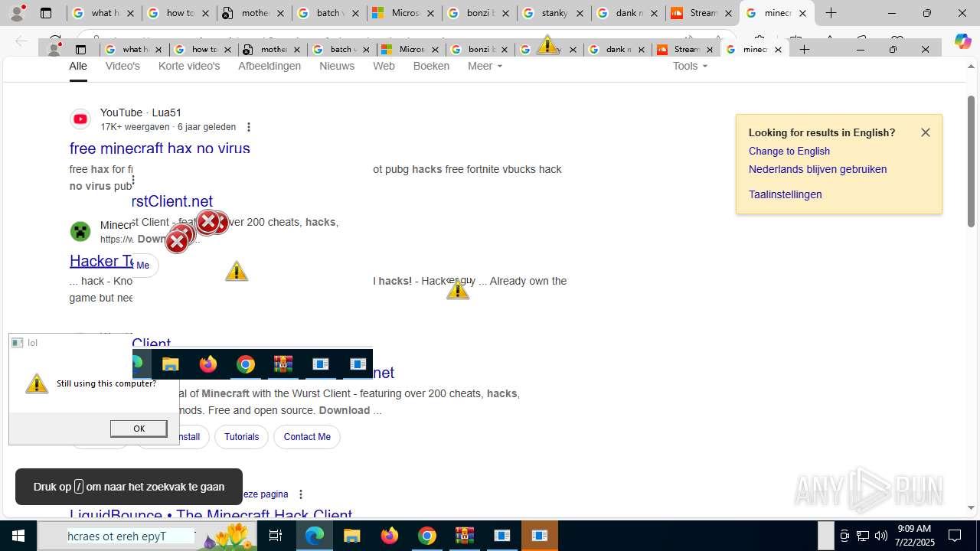Switch to Nieuws filter
980x551 pixels.
(x=337, y=66)
